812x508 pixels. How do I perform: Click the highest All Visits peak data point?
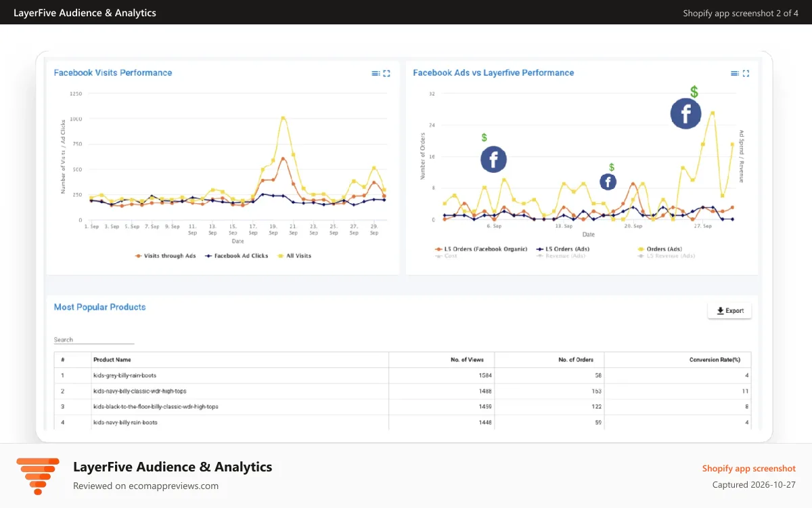(x=283, y=118)
